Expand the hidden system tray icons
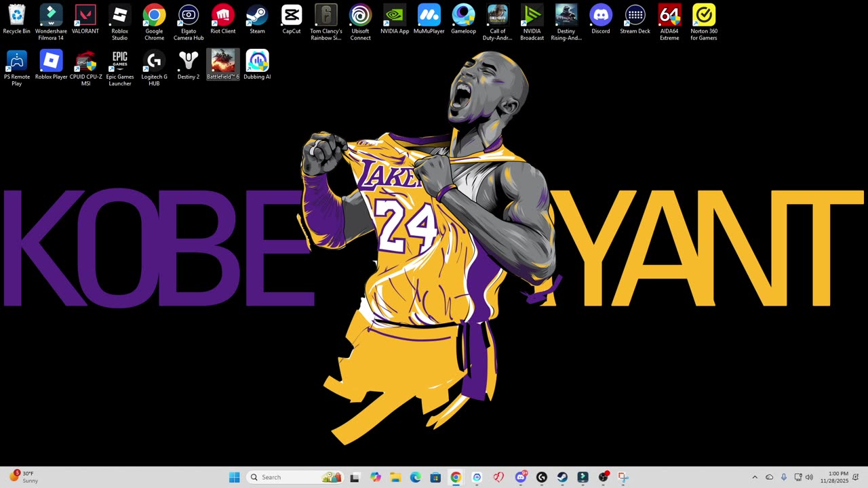This screenshot has width=868, height=488. coord(755,477)
